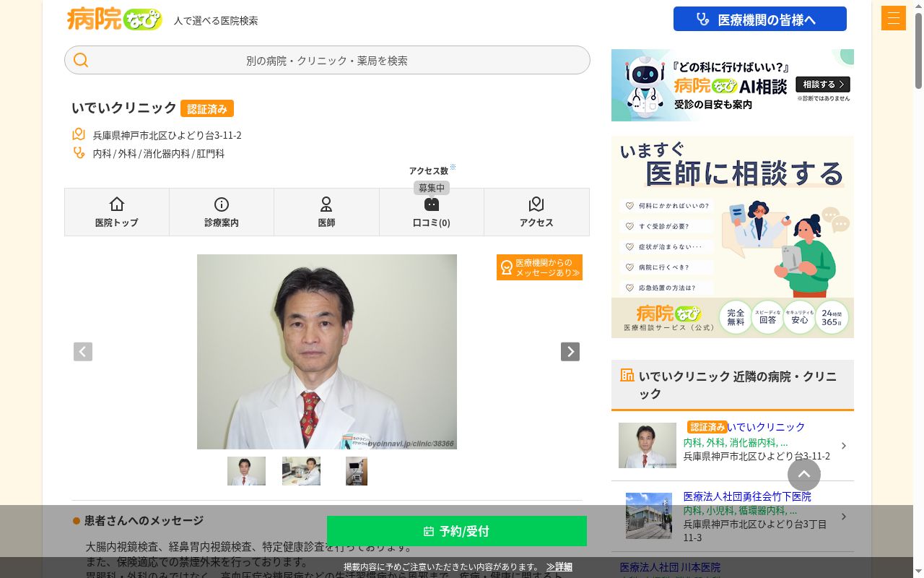
Task: Click 医療機関からのメッセージあり badge
Action: [x=539, y=267]
